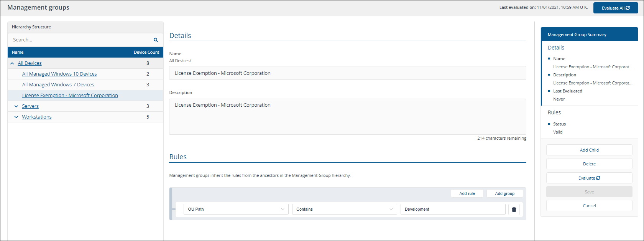Evaluate the selected management group
This screenshot has height=241, width=644.
click(589, 178)
